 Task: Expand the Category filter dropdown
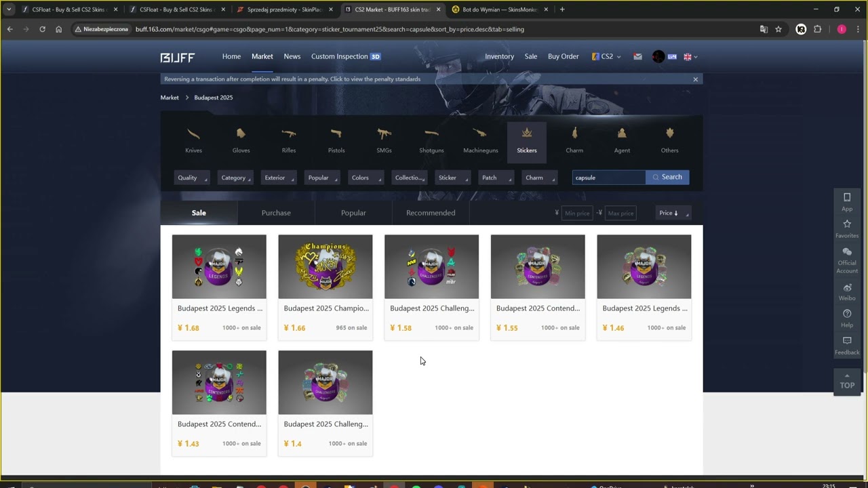click(236, 178)
